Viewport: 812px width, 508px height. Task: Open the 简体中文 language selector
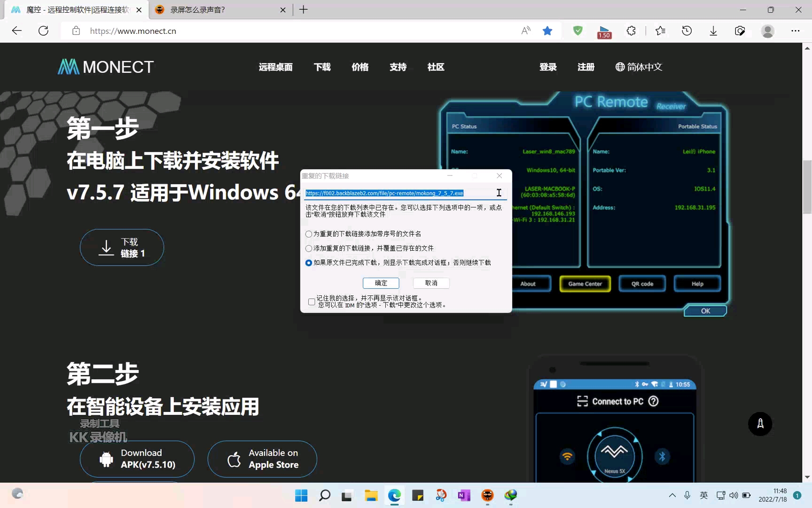pos(639,67)
